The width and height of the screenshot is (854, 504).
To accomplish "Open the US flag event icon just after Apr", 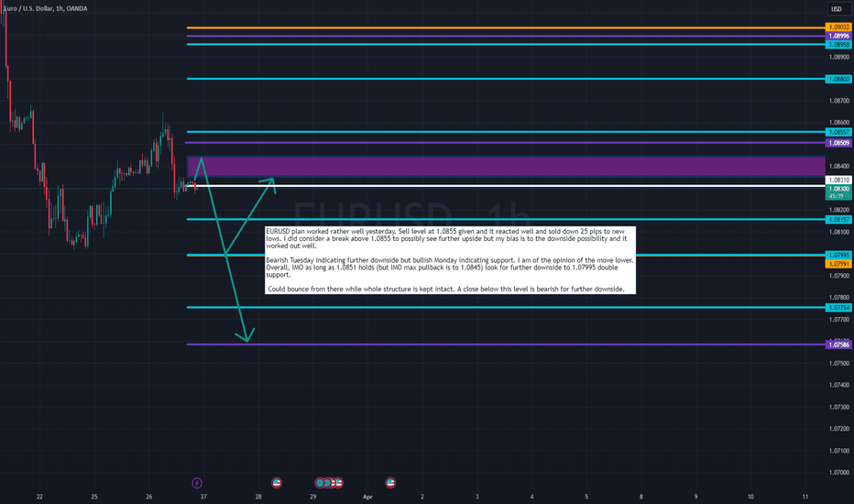I will coord(390,483).
